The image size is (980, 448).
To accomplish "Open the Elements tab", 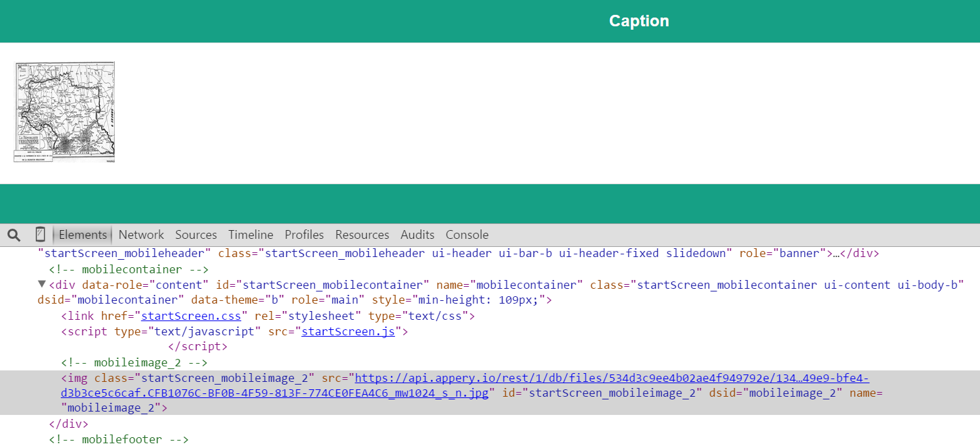I will click(82, 235).
